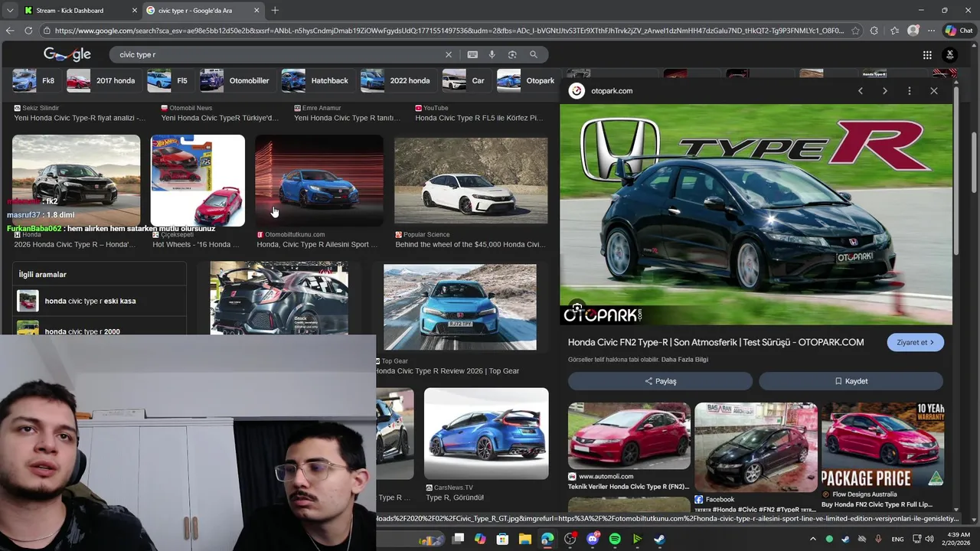Open the Hot Wheels toy car thumbnail

pos(198,181)
